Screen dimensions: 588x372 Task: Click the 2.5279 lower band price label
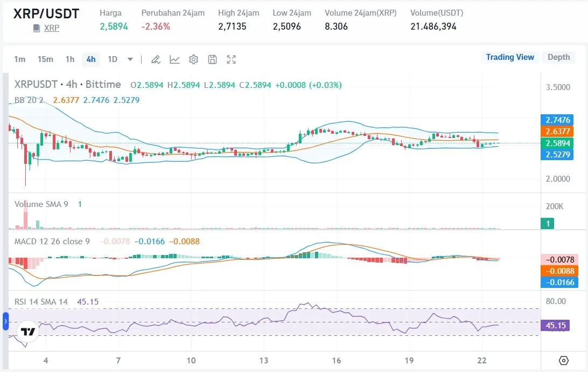point(557,154)
